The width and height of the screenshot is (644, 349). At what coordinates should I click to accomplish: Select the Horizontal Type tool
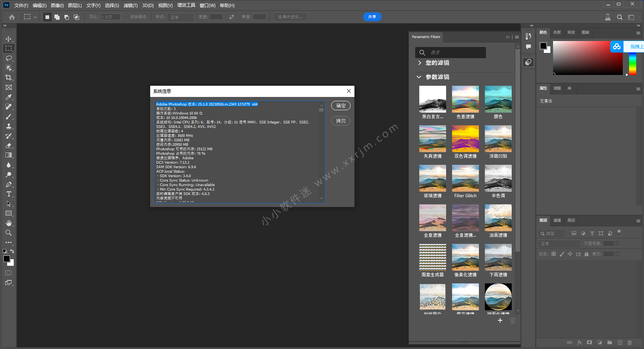coord(9,194)
